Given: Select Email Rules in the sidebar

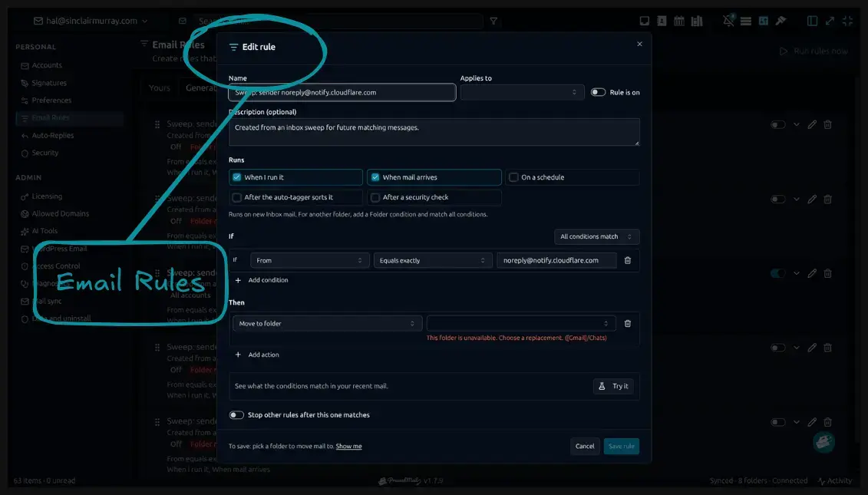Looking at the screenshot, I should (x=69, y=117).
